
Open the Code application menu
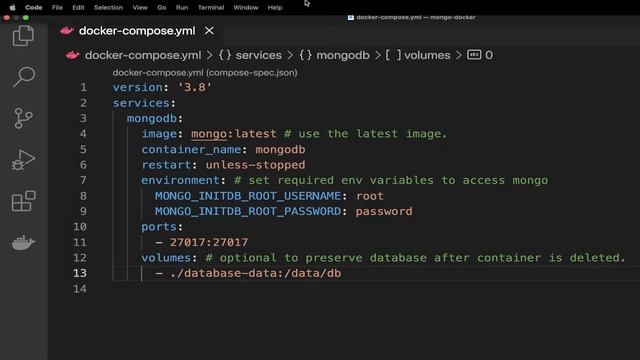pyautogui.click(x=33, y=7)
